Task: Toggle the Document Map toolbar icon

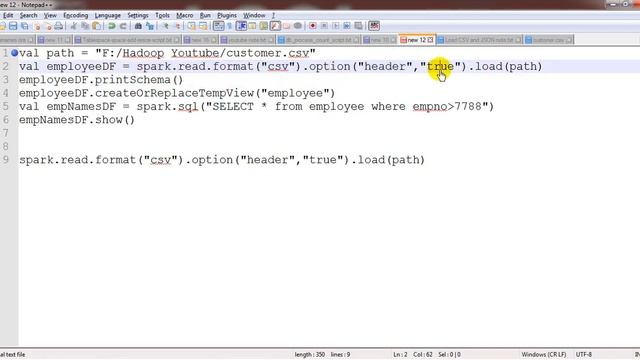Action: (x=264, y=26)
